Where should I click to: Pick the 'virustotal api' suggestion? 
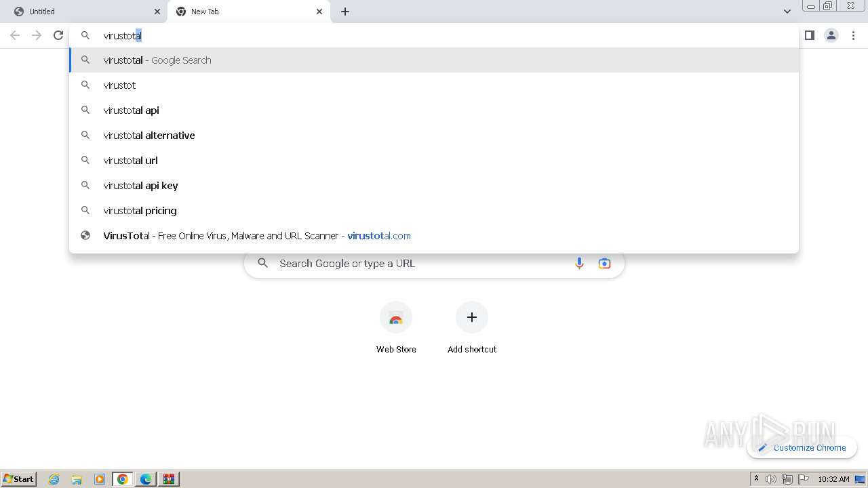coord(434,110)
